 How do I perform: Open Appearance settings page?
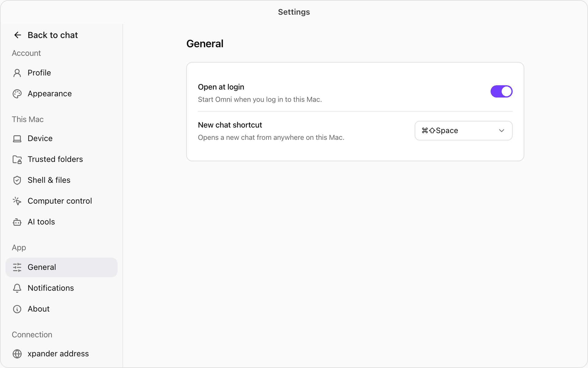pyautogui.click(x=61, y=94)
